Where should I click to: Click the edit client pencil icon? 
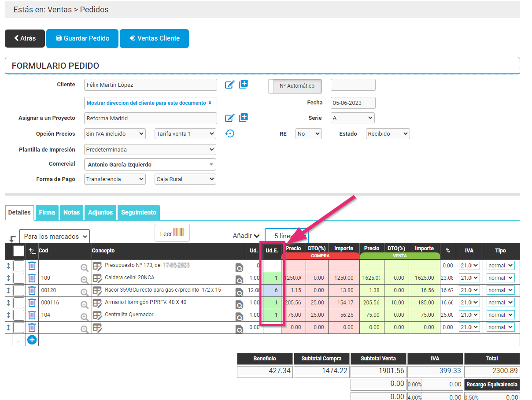(x=229, y=85)
